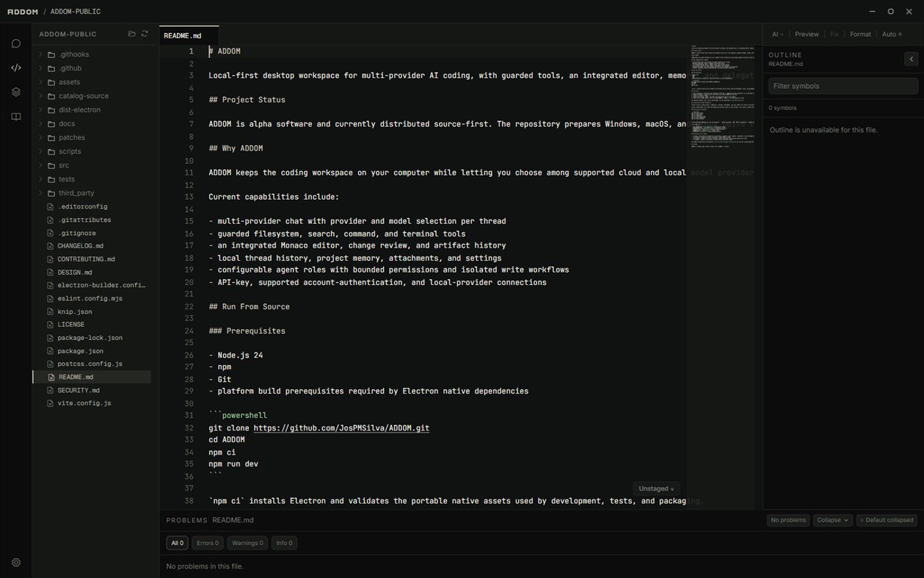Click the open folder icon in explorer header
The width and height of the screenshot is (924, 578).
pos(132,34)
